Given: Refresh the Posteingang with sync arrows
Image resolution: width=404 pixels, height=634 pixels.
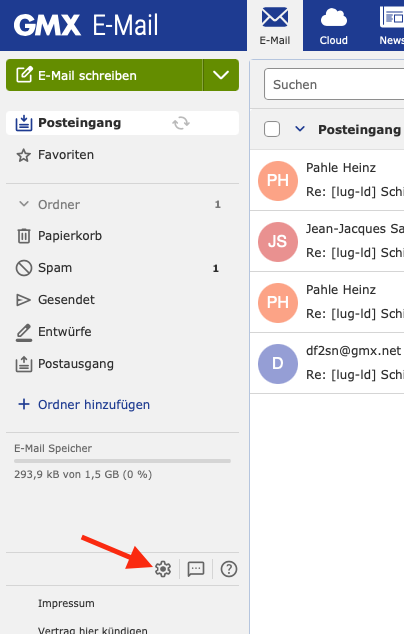Looking at the screenshot, I should click(181, 123).
